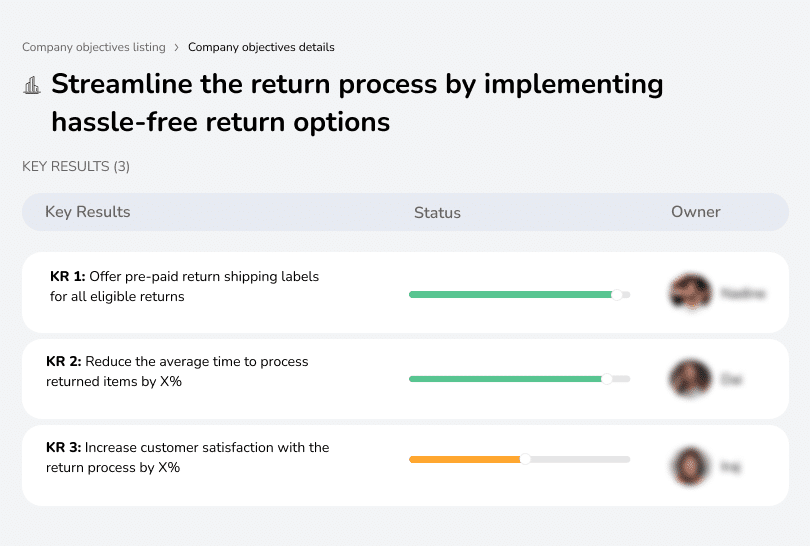Image resolution: width=810 pixels, height=546 pixels.
Task: Click the KR 3 orange slider handle
Action: click(x=525, y=459)
